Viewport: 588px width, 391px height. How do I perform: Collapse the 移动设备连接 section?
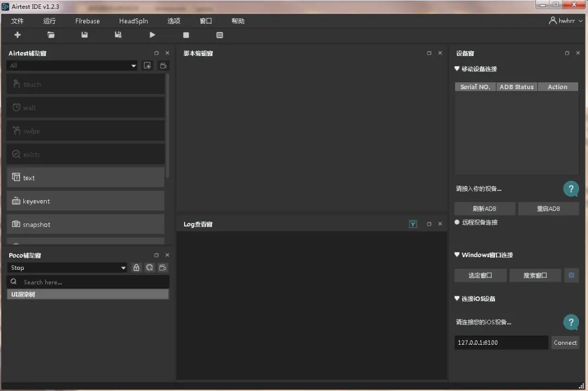(457, 69)
